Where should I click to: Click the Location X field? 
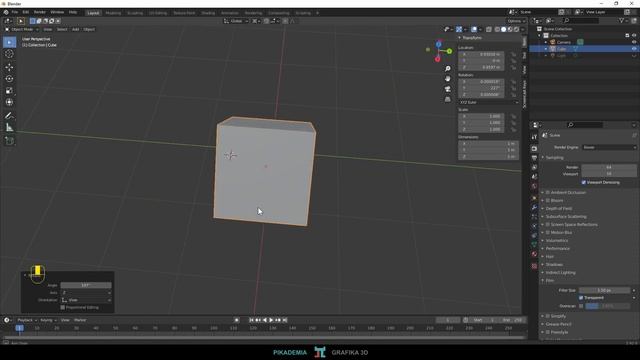(482, 54)
